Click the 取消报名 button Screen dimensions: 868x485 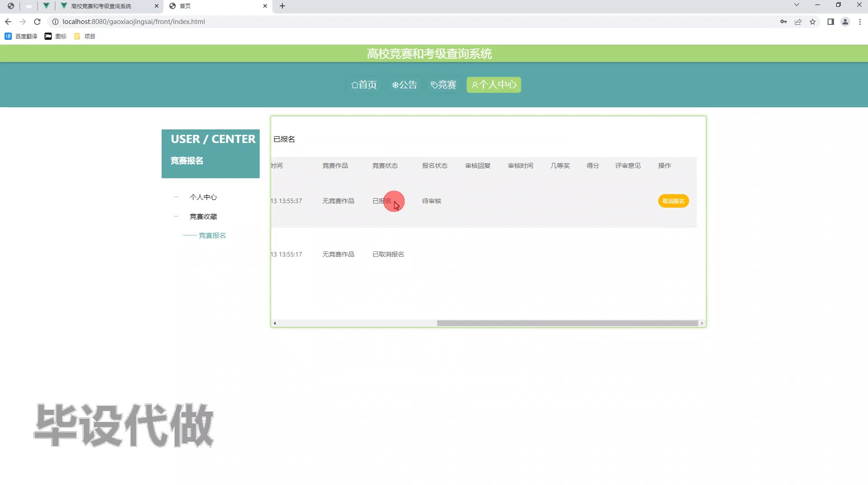tap(674, 201)
